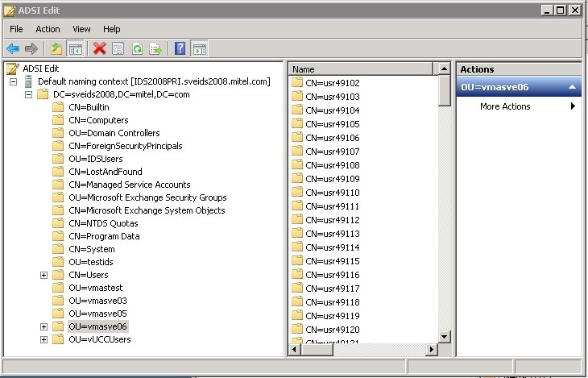Click the ADSI Edit root node icon

[x=13, y=69]
